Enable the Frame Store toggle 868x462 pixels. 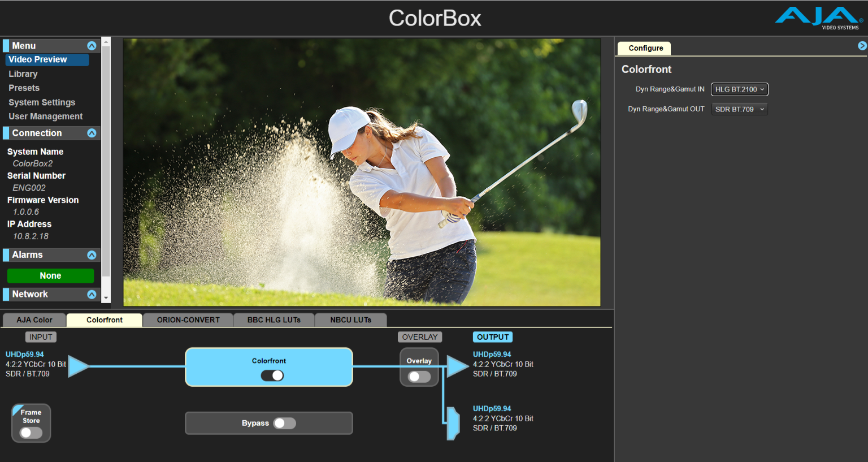click(x=31, y=433)
